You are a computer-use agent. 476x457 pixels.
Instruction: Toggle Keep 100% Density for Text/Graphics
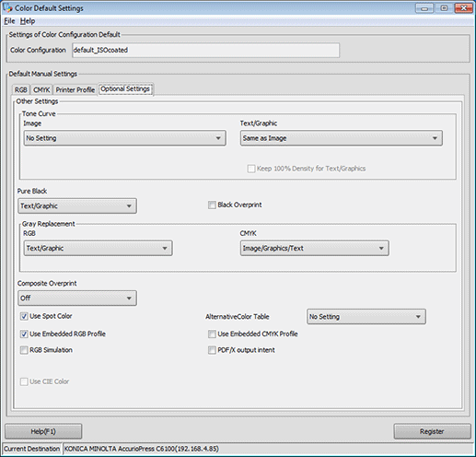point(251,169)
